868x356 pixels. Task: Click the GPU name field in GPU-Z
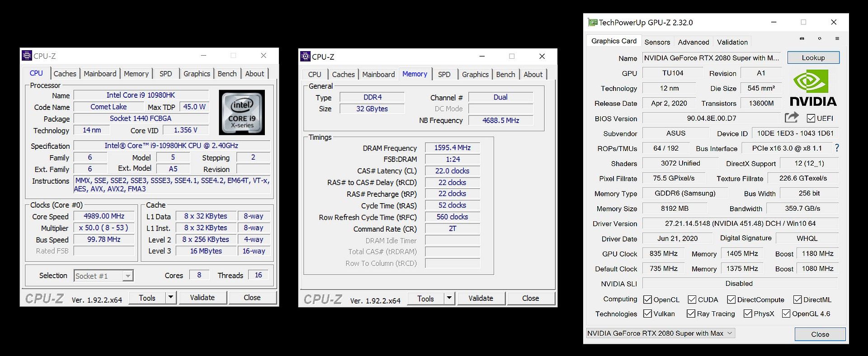pyautogui.click(x=712, y=58)
